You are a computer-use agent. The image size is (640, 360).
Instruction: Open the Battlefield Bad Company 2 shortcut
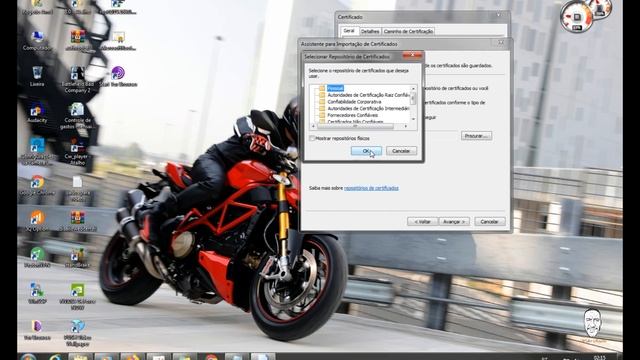(x=77, y=79)
